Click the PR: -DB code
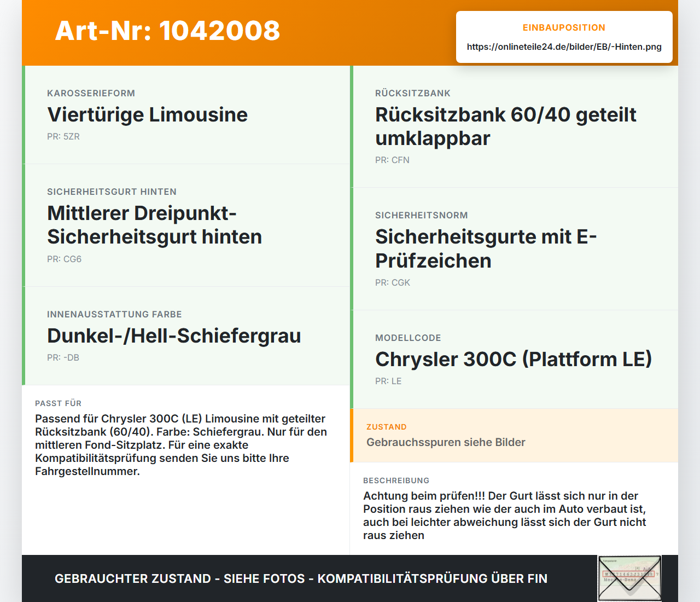 [x=63, y=358]
